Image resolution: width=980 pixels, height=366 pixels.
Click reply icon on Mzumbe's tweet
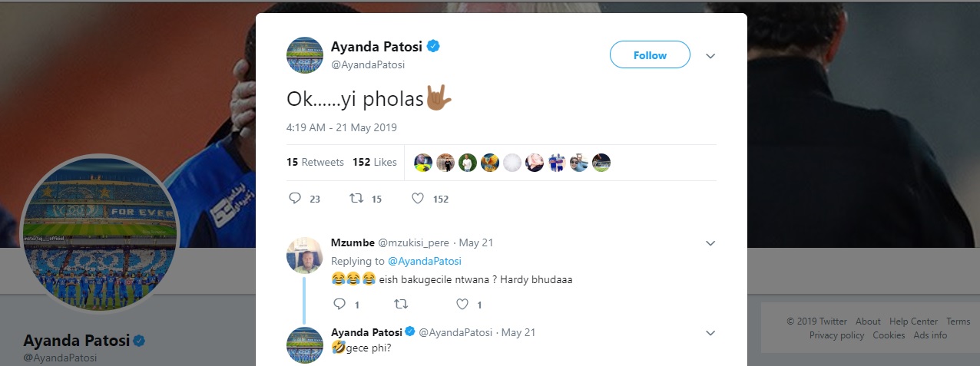pyautogui.click(x=340, y=305)
